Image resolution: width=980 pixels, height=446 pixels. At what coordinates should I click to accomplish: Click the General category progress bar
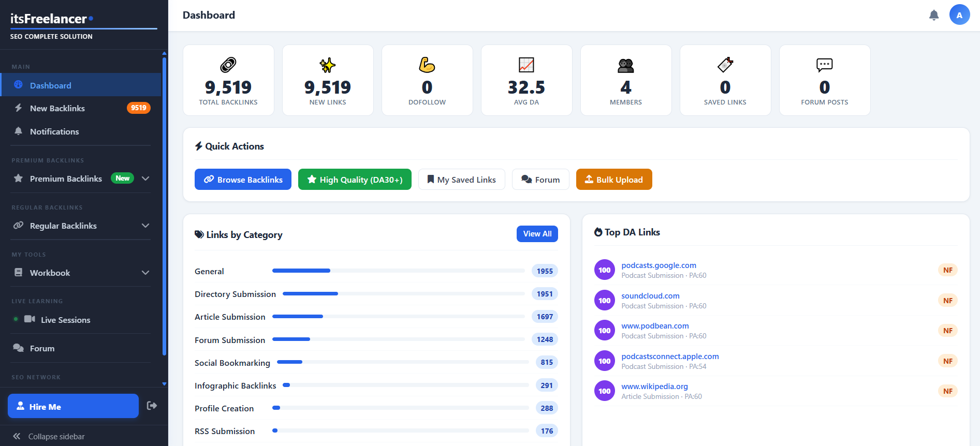point(399,271)
